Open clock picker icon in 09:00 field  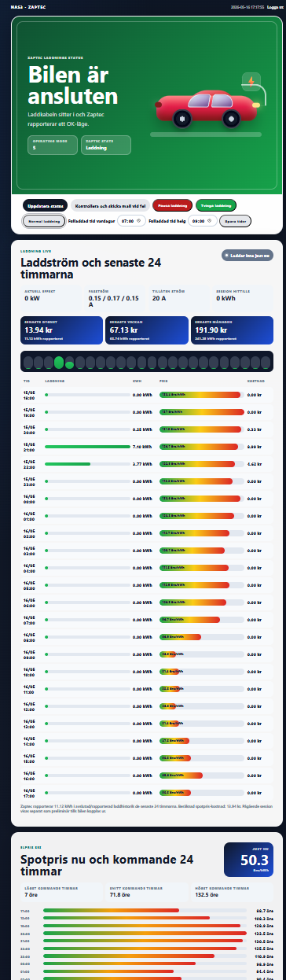click(209, 221)
